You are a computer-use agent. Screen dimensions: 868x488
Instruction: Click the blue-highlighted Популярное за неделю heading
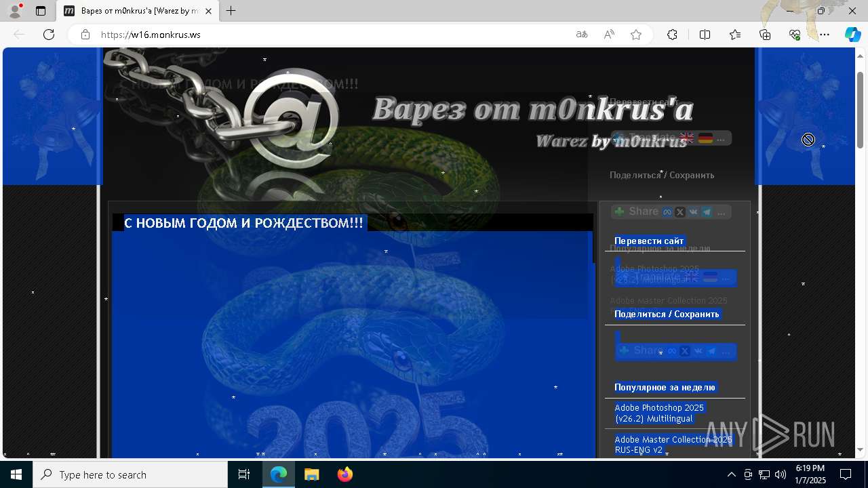tap(665, 388)
